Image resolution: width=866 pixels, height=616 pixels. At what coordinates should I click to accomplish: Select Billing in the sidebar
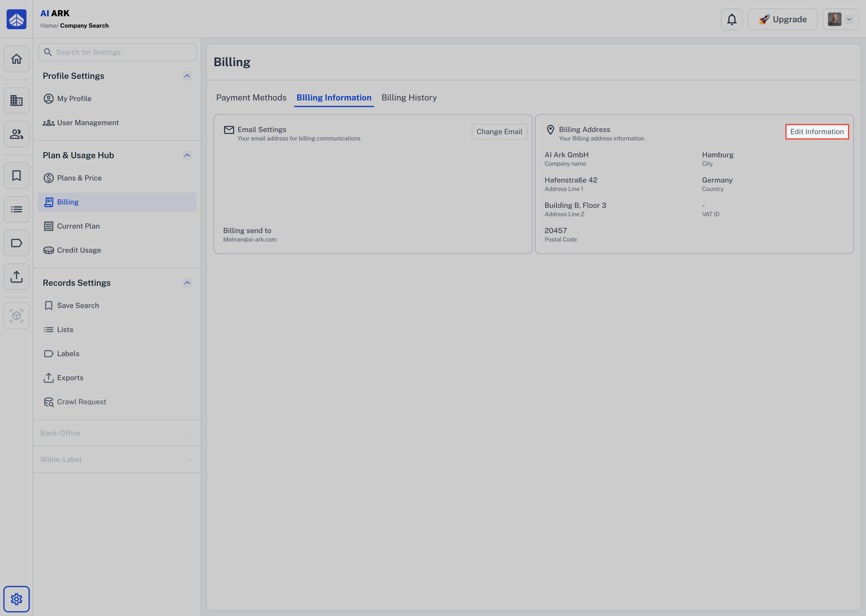[117, 202]
